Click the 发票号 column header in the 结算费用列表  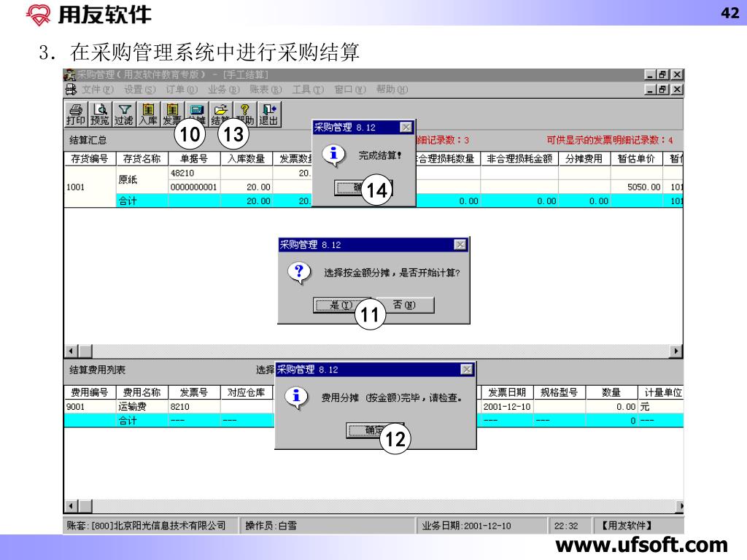pos(194,392)
